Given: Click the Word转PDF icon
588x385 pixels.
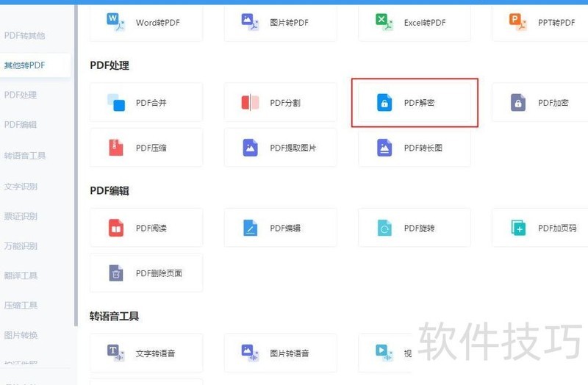Looking at the screenshot, I should [x=115, y=22].
